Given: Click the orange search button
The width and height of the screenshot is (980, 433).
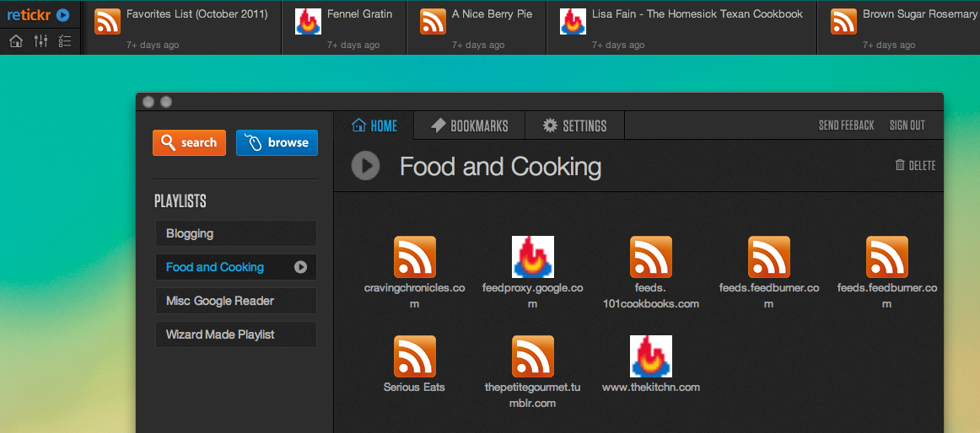Looking at the screenshot, I should pyautogui.click(x=189, y=142).
